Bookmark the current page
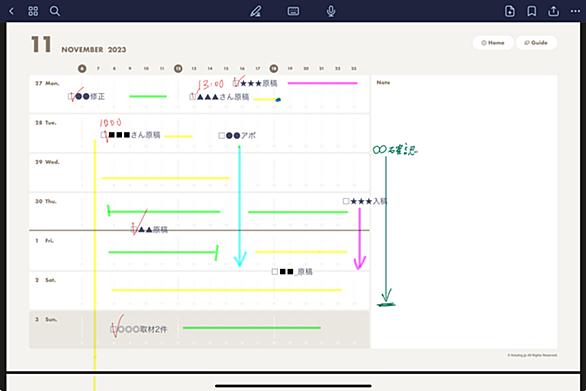The image size is (586, 391). pyautogui.click(x=531, y=11)
